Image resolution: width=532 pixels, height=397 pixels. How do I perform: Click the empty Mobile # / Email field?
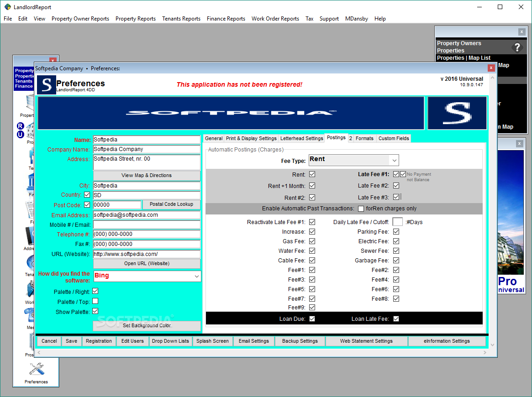click(147, 225)
